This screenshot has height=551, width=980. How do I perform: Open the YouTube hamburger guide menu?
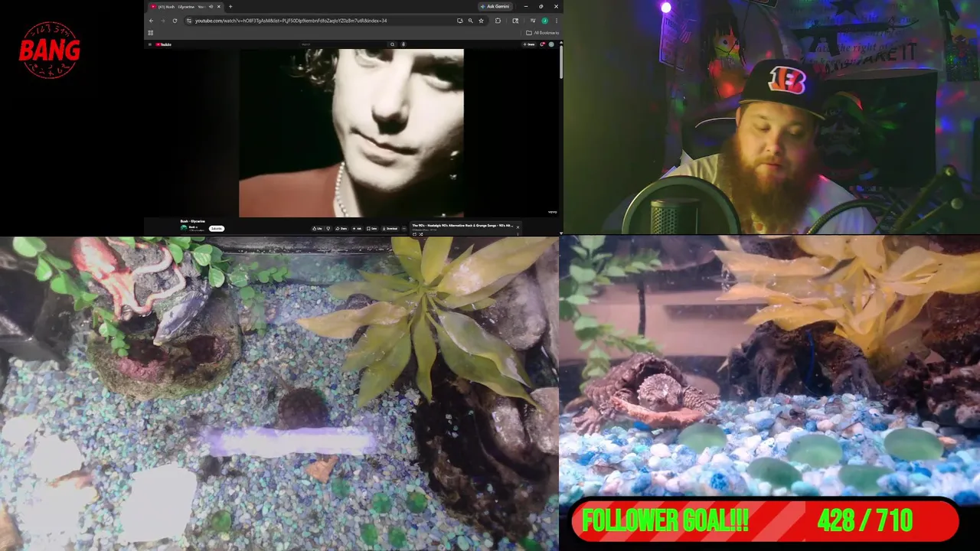[150, 44]
